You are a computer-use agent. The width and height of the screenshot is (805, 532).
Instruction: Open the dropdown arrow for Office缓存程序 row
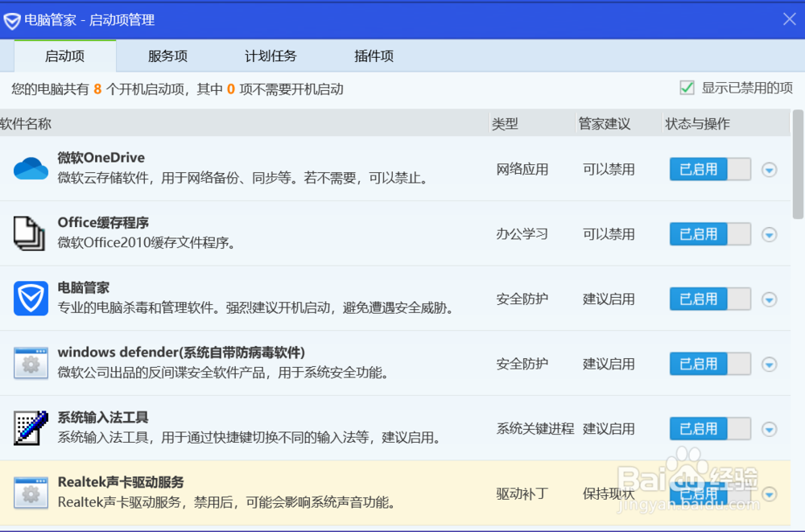coord(769,235)
